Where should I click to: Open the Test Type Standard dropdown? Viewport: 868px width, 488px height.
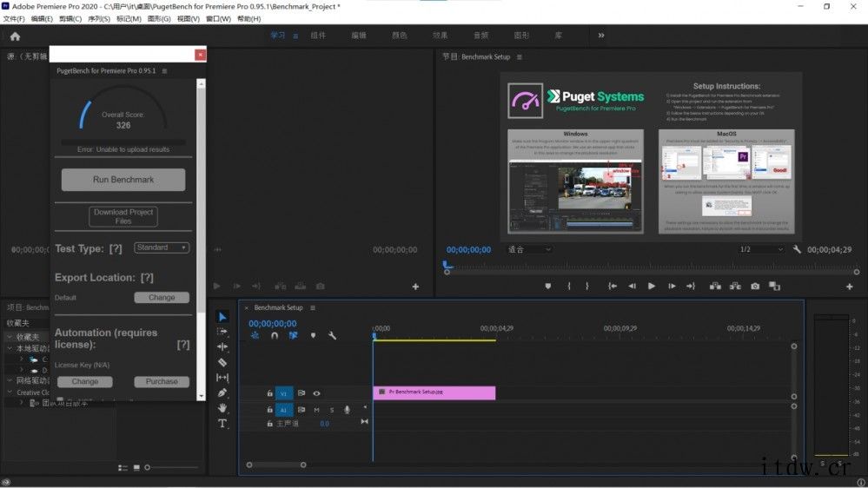(x=162, y=247)
